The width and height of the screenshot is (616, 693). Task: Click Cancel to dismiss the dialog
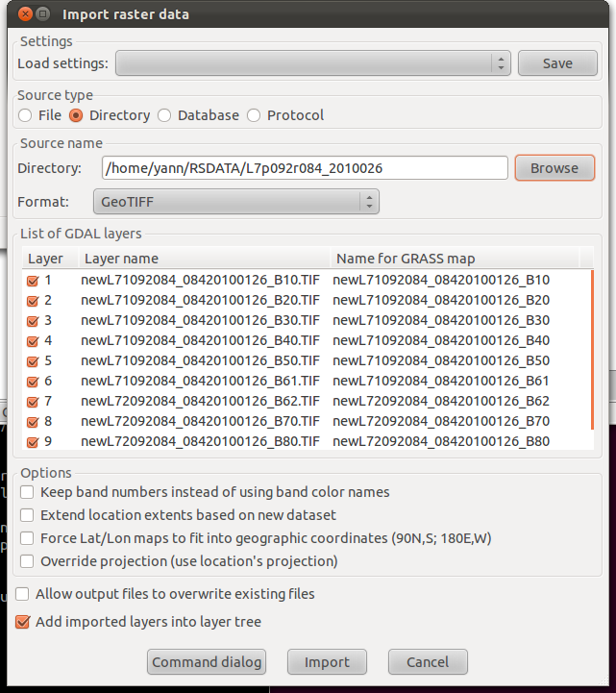428,662
